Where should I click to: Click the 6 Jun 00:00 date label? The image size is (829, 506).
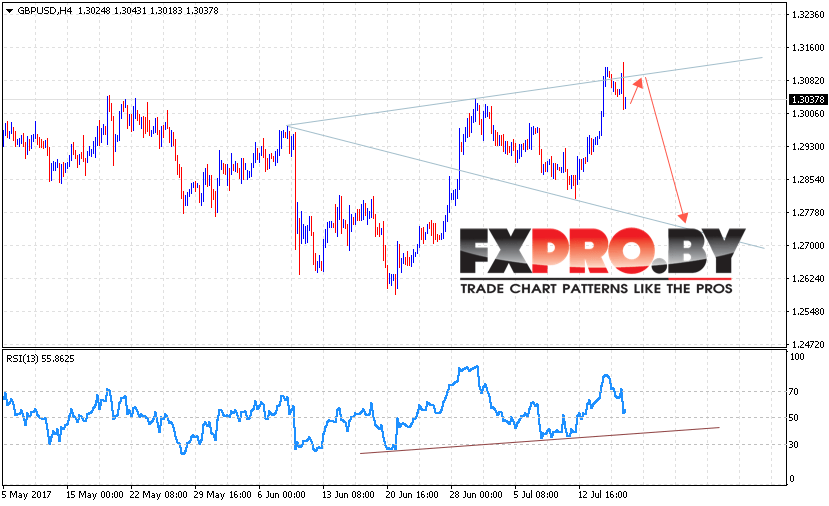[281, 495]
